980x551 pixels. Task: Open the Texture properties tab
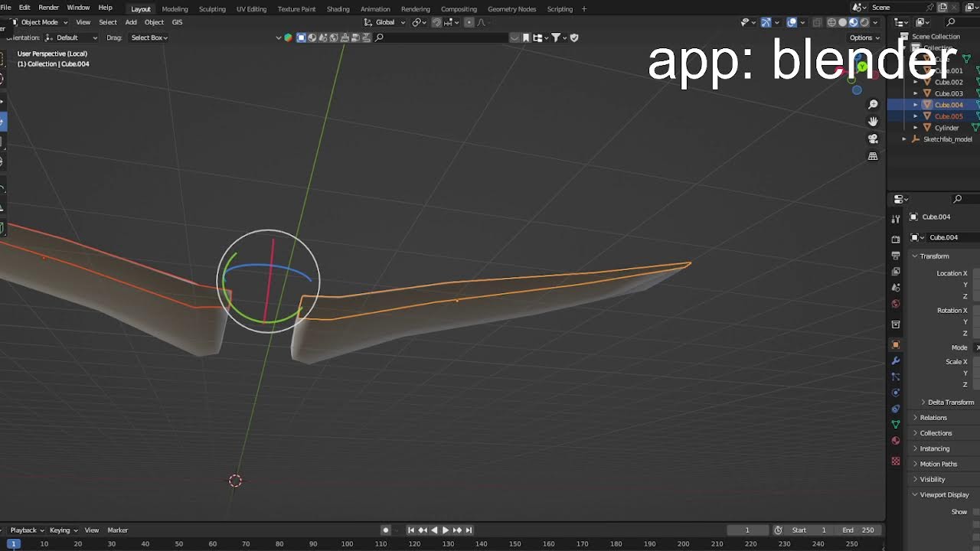pyautogui.click(x=896, y=461)
